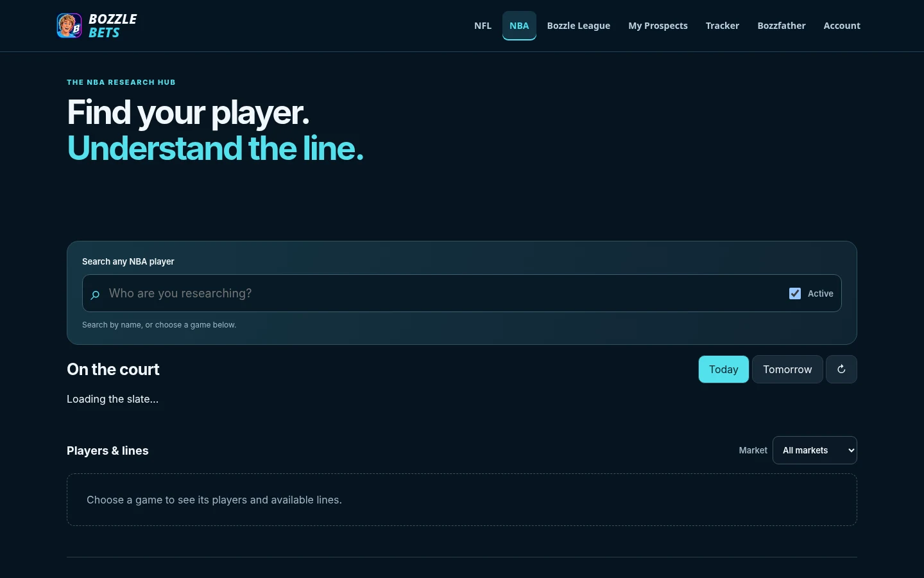The height and width of the screenshot is (578, 924).
Task: Click the 'Find your player.' headline
Action: coord(188,112)
